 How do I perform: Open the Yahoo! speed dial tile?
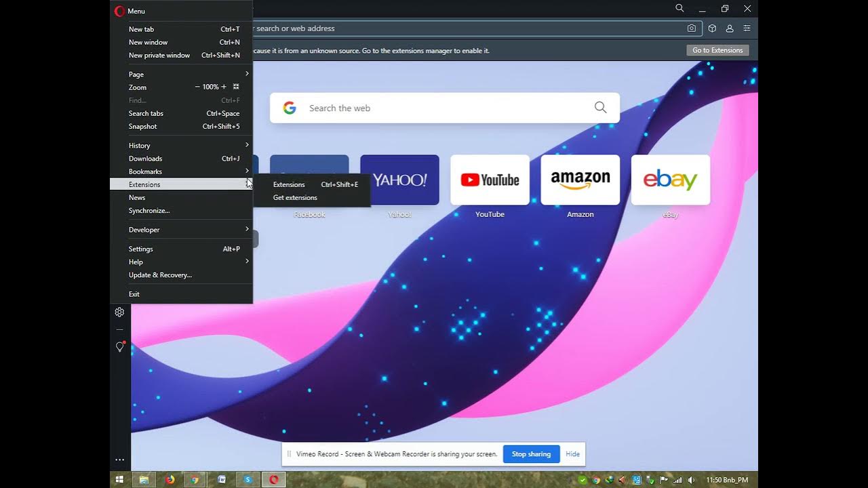point(399,180)
